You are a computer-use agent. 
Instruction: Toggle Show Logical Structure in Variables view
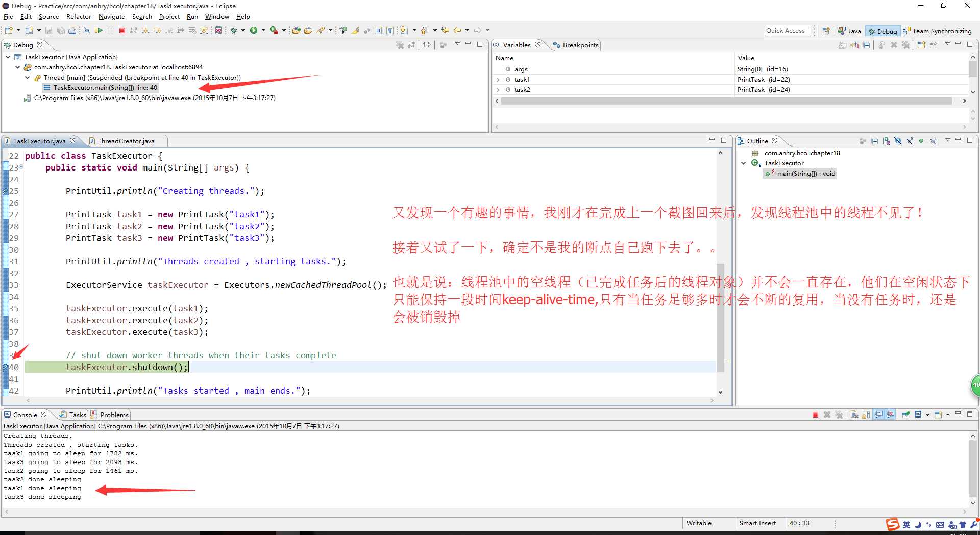[x=854, y=45]
